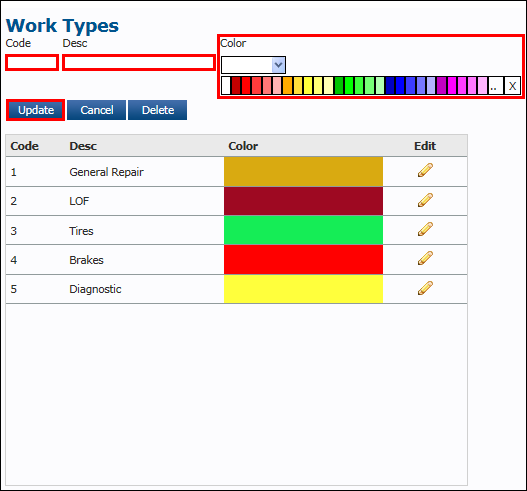This screenshot has width=527, height=491.
Task: Open edit pencil for Brakes
Action: click(x=425, y=258)
